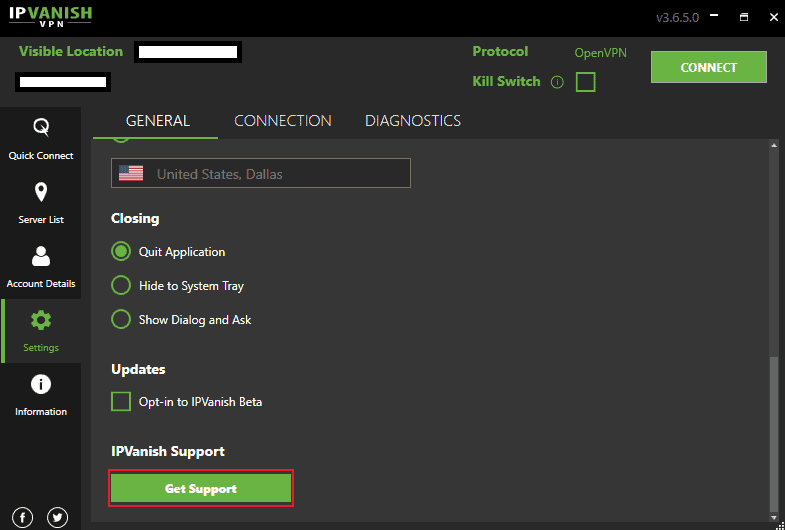Open the Server List pin icon
The height and width of the screenshot is (530, 785).
pyautogui.click(x=41, y=192)
